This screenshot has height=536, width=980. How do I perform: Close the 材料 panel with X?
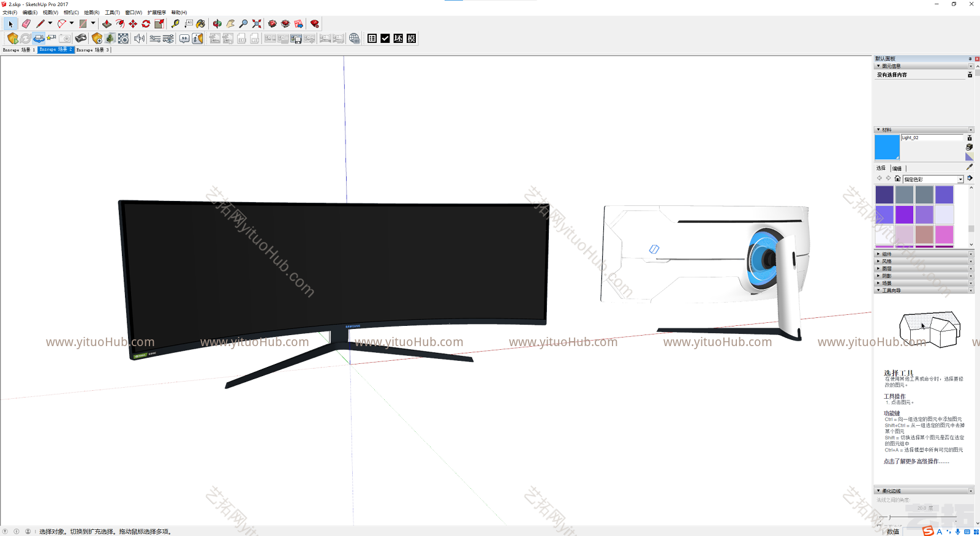coord(971,130)
